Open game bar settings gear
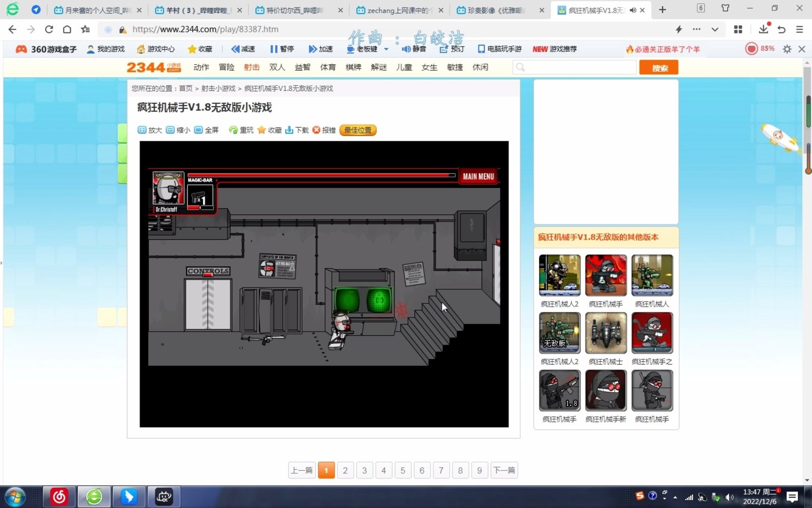812x508 pixels. click(x=787, y=49)
